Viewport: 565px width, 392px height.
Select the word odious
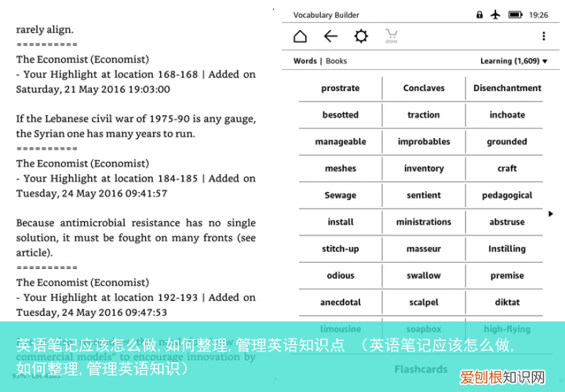pos(340,276)
